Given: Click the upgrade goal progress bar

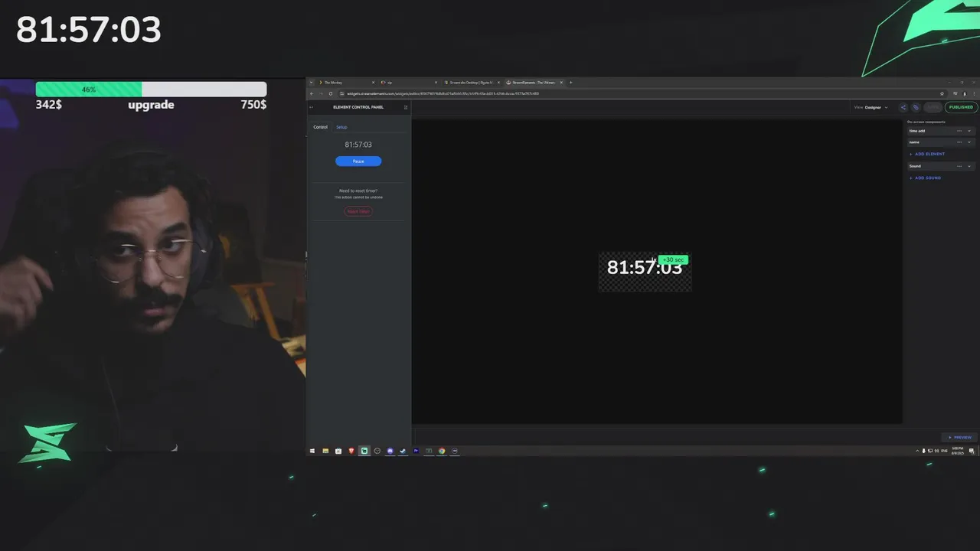Looking at the screenshot, I should coord(151,90).
